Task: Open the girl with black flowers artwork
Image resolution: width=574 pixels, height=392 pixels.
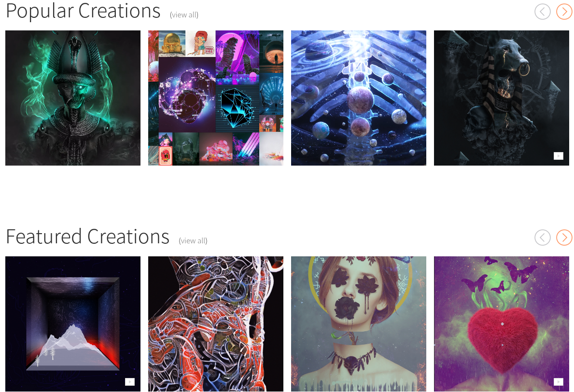Action: [x=358, y=324]
